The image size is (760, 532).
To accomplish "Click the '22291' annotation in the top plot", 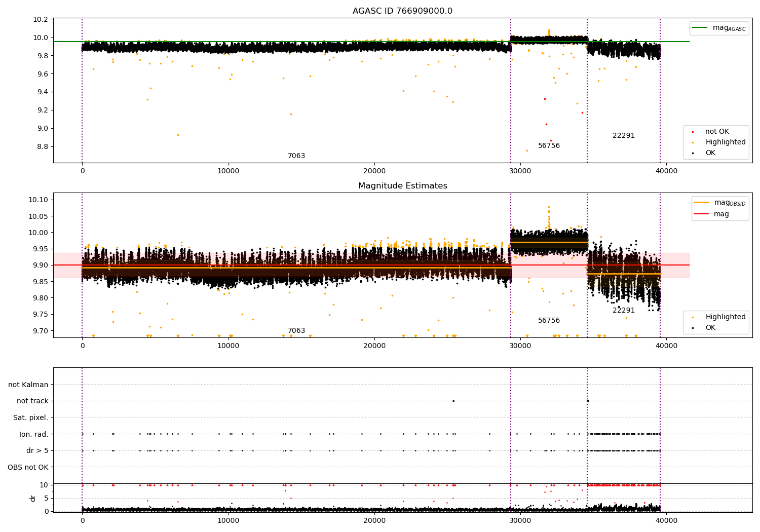I will click(623, 136).
